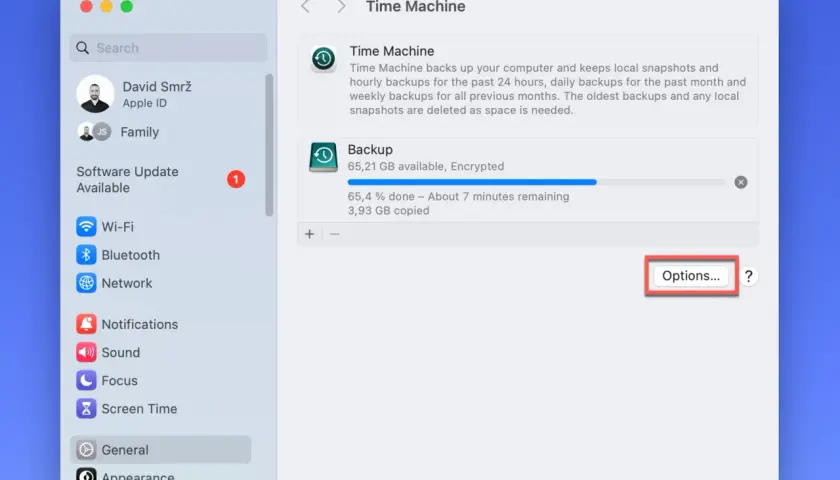
Task: Open Screen Time settings label
Action: [139, 409]
